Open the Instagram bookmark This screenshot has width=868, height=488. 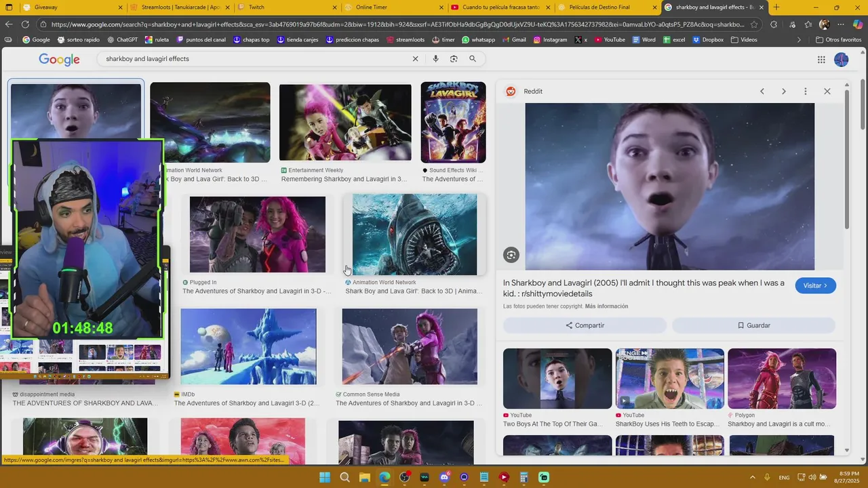click(x=550, y=40)
